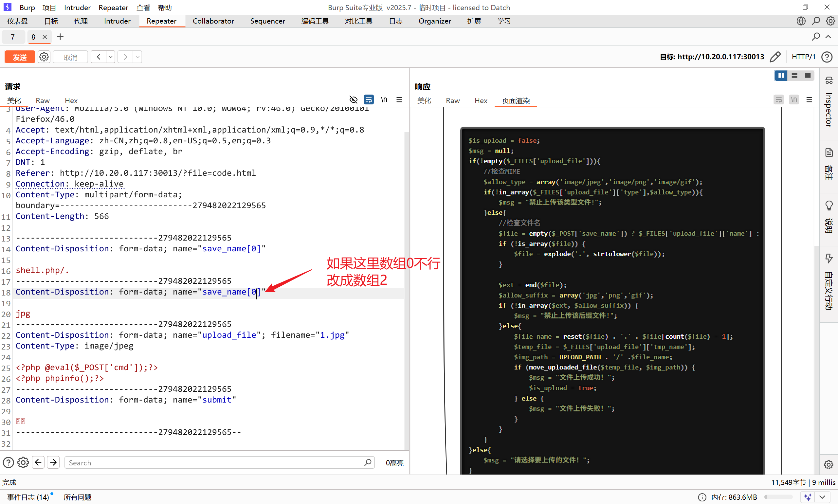
Task: Open the request hamburger options menu
Action: pyautogui.click(x=399, y=100)
